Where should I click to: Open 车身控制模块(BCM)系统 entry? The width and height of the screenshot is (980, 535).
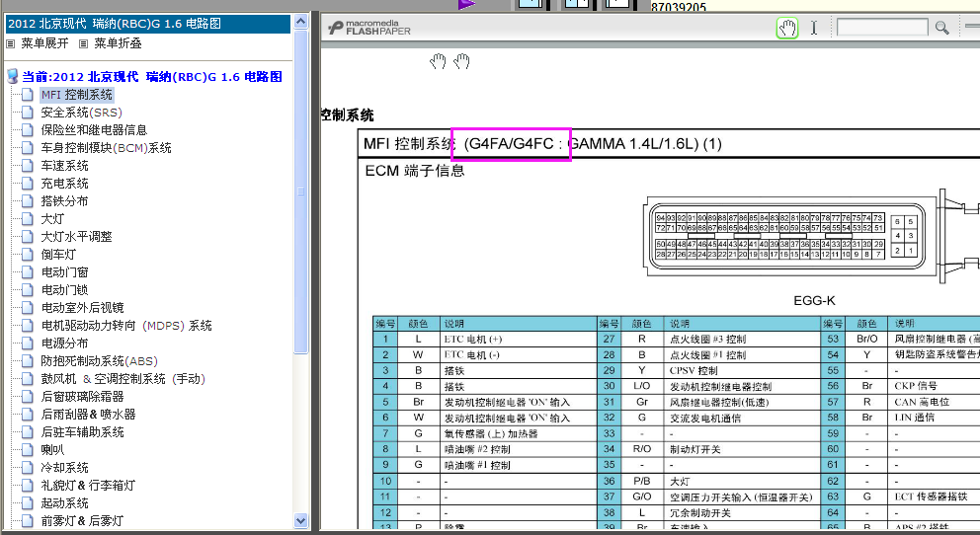coord(107,148)
